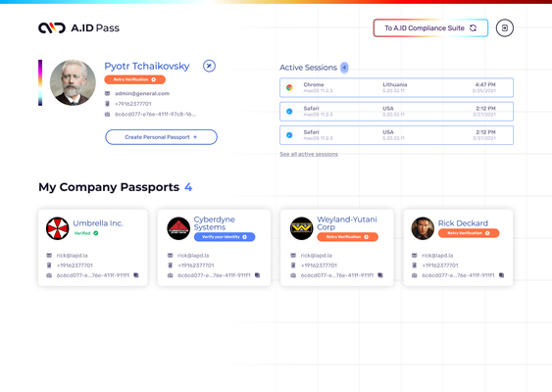The image size is (552, 392).
Task: Click Create Personal Passport button
Action: pyautogui.click(x=161, y=137)
